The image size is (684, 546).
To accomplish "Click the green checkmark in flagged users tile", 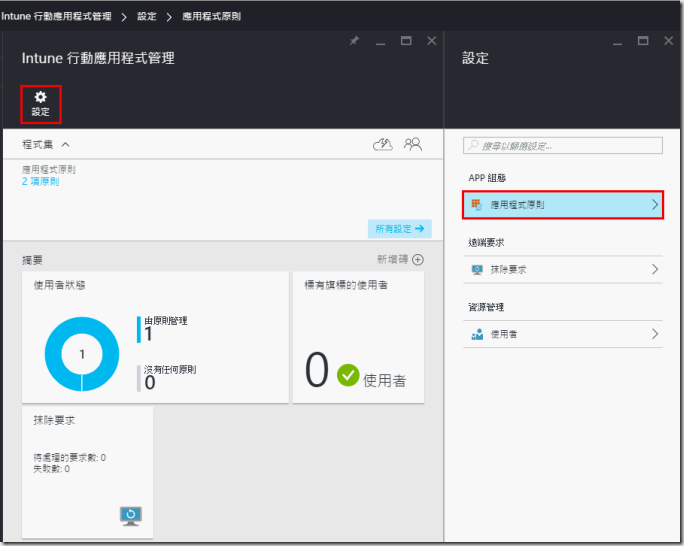I will click(347, 375).
